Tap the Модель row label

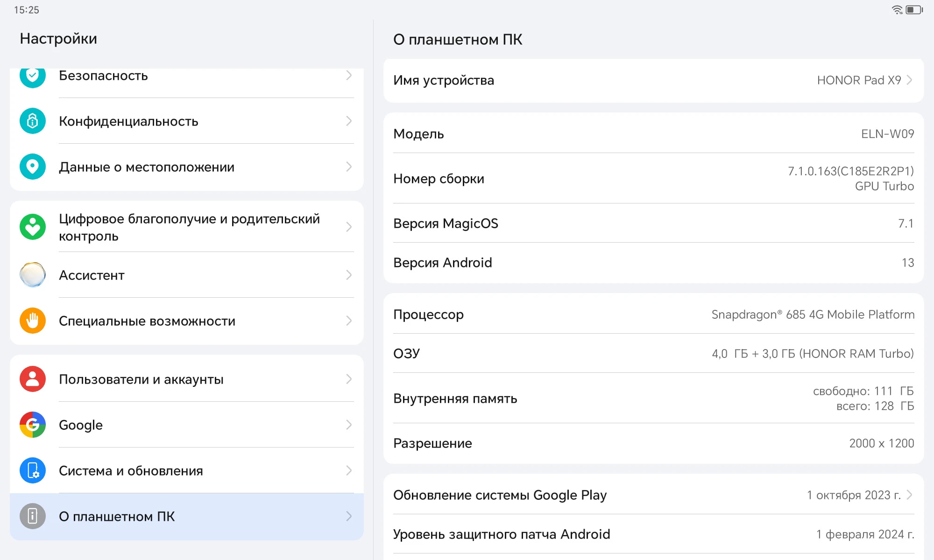point(418,134)
